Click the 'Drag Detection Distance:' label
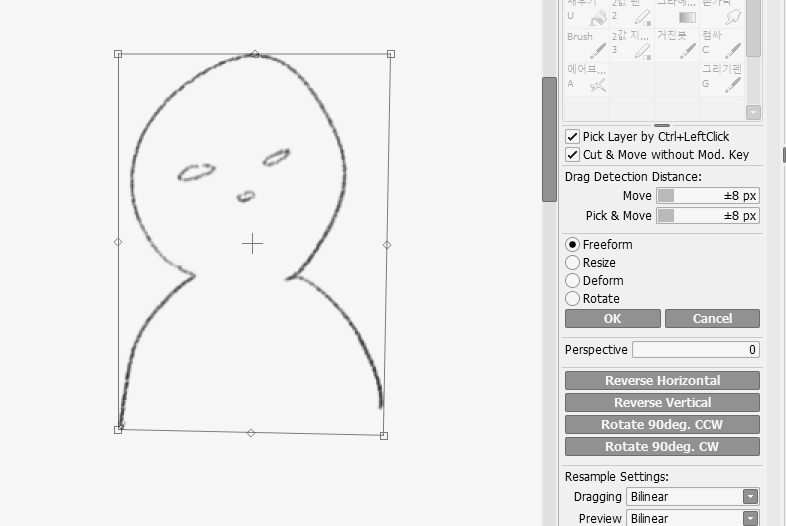Image resolution: width=786 pixels, height=526 pixels. (633, 177)
